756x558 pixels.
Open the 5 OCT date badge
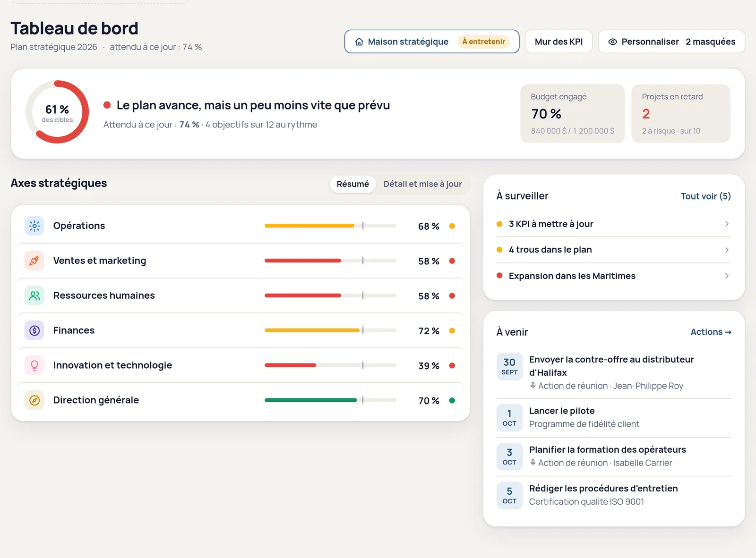(509, 495)
